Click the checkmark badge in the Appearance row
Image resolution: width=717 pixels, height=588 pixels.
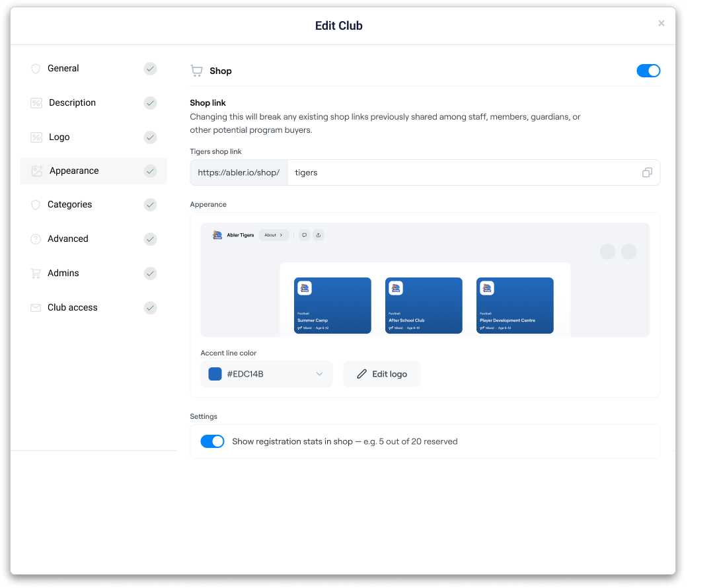pyautogui.click(x=151, y=171)
